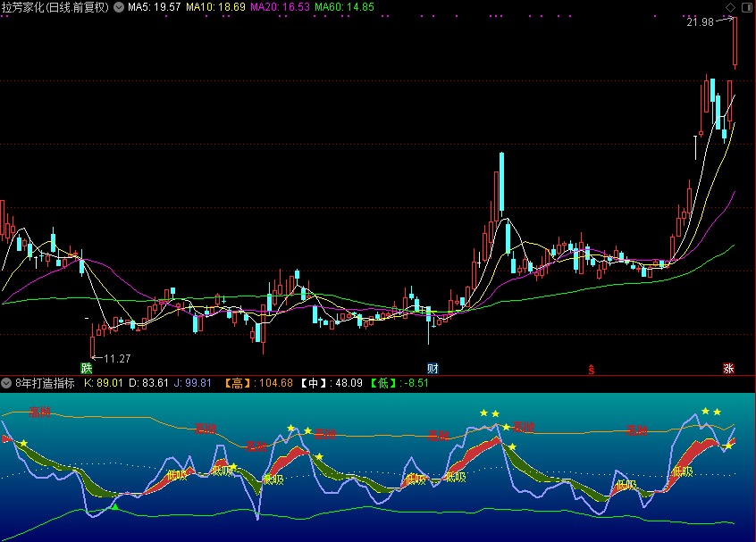Click the 21.98 high price label

pos(700,22)
